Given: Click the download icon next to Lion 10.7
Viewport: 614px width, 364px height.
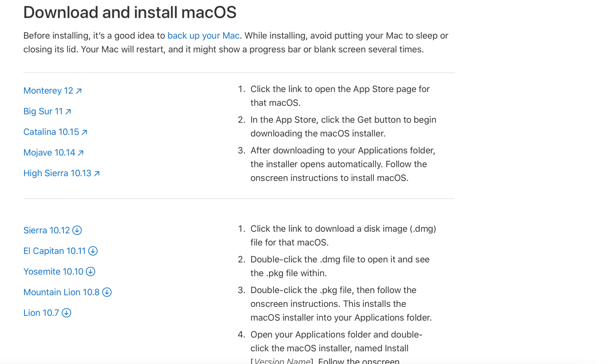Looking at the screenshot, I should pyautogui.click(x=66, y=313).
